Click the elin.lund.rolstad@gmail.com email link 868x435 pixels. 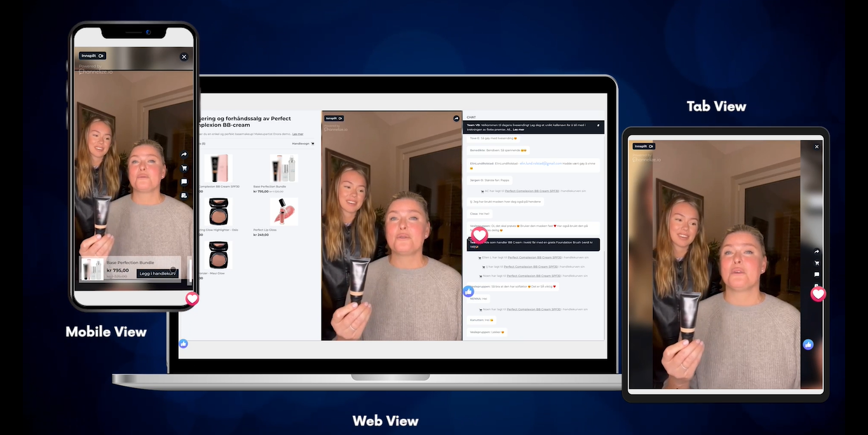[x=541, y=163]
